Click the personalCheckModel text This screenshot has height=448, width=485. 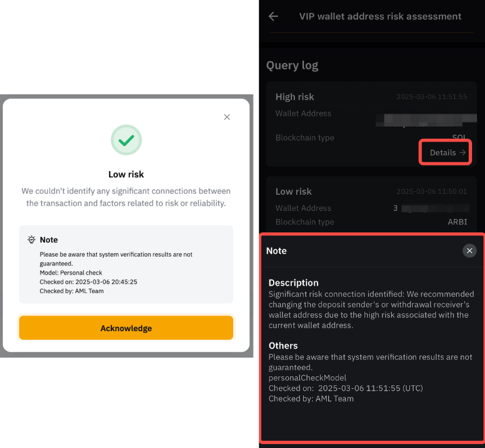(307, 378)
